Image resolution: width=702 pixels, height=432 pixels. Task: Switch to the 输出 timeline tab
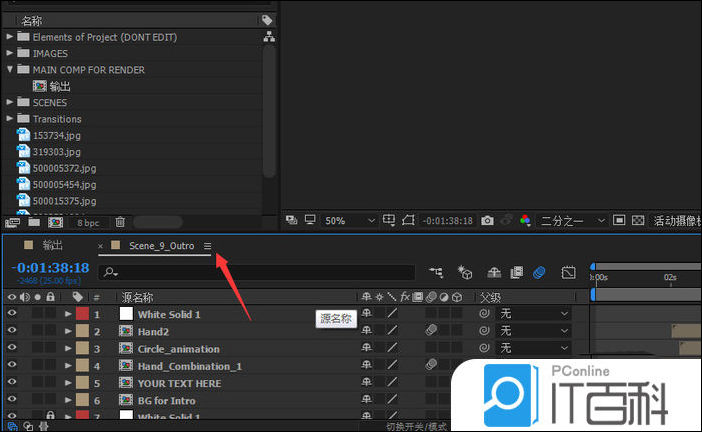[52, 245]
